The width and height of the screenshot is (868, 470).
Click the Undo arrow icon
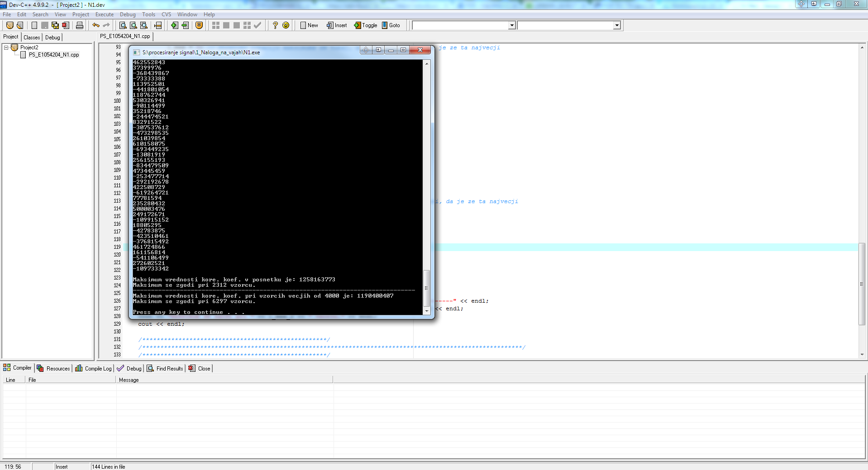pyautogui.click(x=96, y=25)
